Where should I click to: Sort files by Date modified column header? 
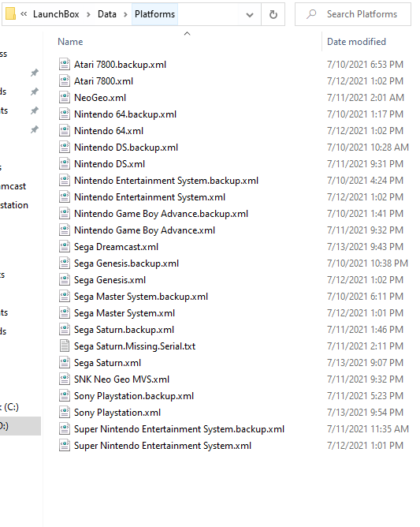356,42
